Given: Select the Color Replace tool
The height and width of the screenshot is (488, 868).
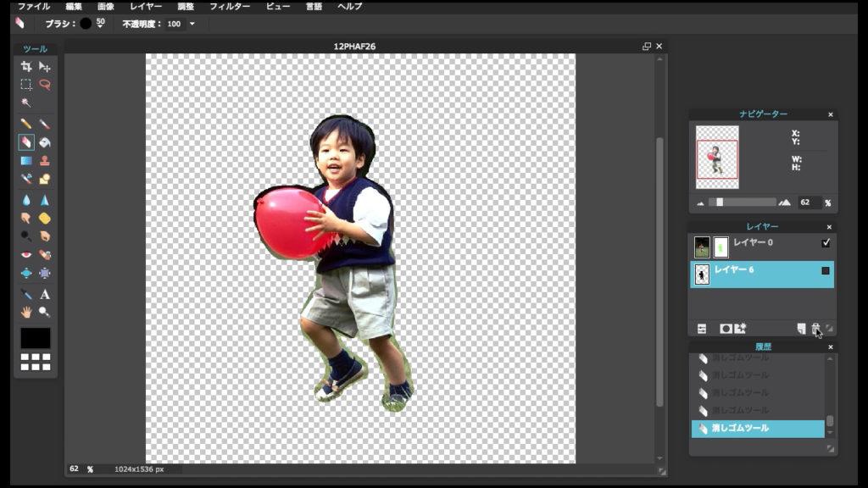Looking at the screenshot, I should 26,179.
